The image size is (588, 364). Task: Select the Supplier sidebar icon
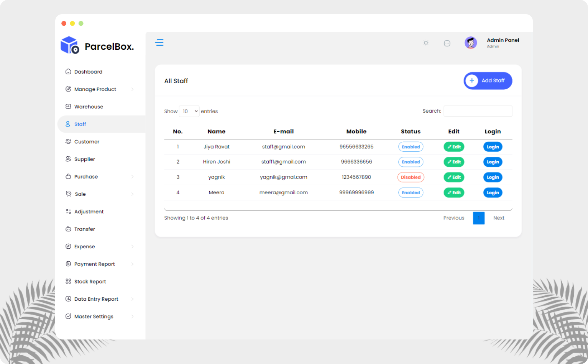(x=68, y=159)
